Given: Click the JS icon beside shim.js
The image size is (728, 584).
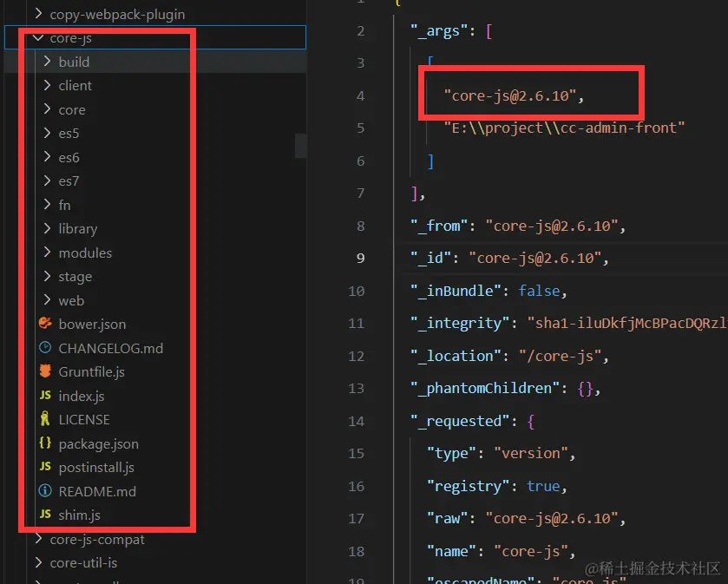Looking at the screenshot, I should [x=45, y=515].
